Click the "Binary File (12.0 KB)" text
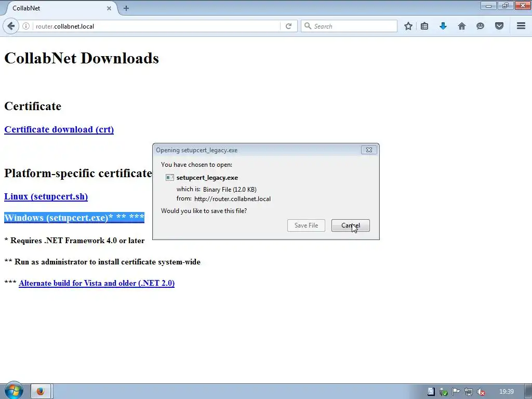This screenshot has height=399, width=532. click(230, 190)
